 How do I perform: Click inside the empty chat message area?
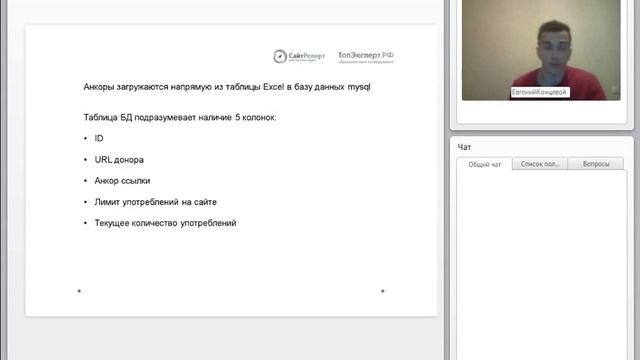[x=542, y=264]
